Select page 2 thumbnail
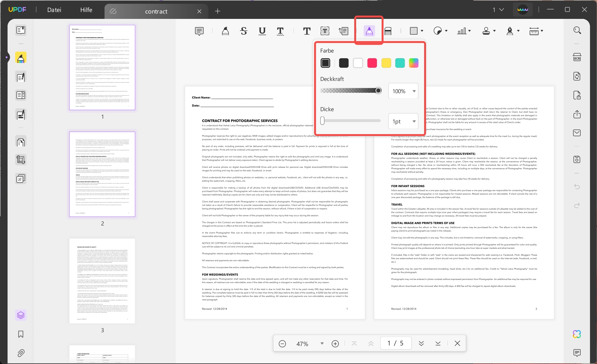Image resolution: width=597 pixels, height=364 pixels. coord(102,174)
